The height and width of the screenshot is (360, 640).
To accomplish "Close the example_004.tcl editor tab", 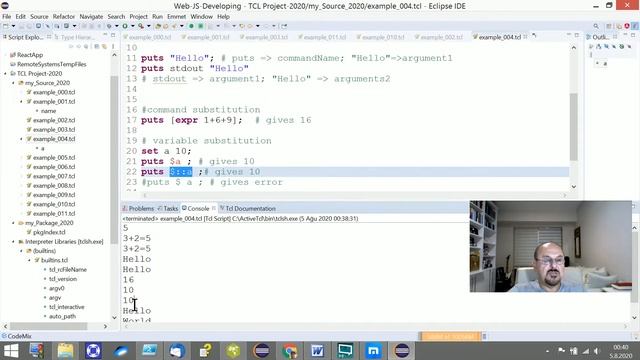I will 525,37.
